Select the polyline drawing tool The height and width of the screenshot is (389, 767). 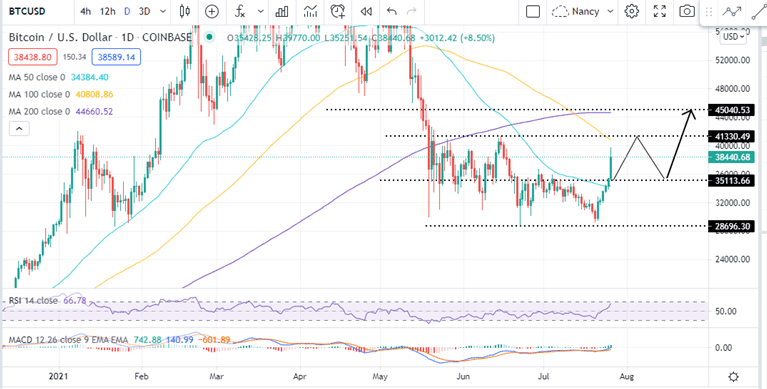(732, 11)
